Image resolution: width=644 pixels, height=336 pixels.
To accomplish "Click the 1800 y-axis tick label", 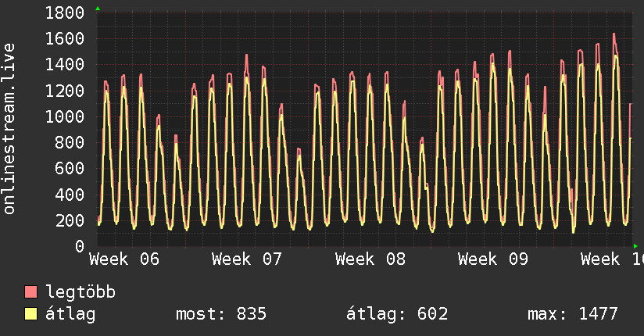I will pos(65,13).
